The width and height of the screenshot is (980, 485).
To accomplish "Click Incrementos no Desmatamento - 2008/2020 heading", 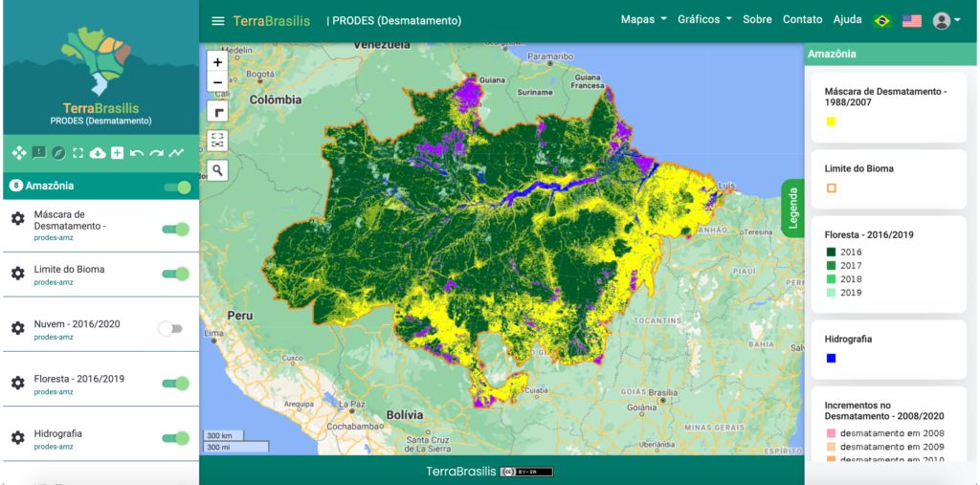I will click(883, 410).
